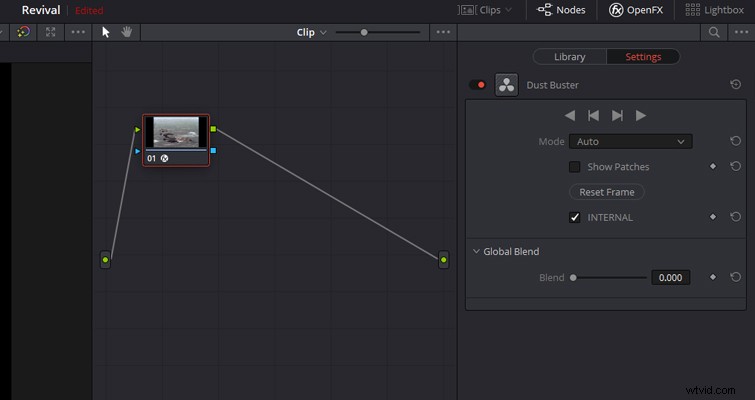Click the Revival project title
Viewport: 755px width, 400px height.
41,10
